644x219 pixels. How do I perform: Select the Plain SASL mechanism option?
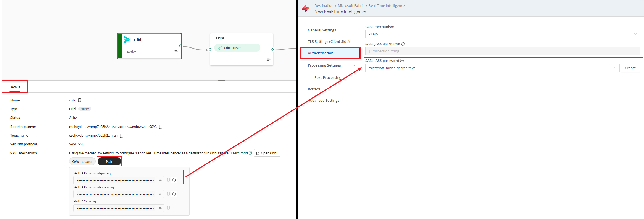tap(109, 161)
